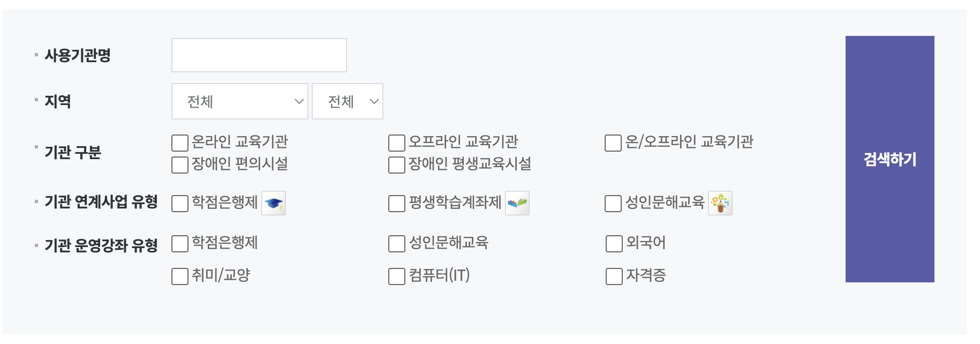Enable the 온라인 교육기관 checkbox
Viewport: 980px width, 344px height.
tap(179, 142)
